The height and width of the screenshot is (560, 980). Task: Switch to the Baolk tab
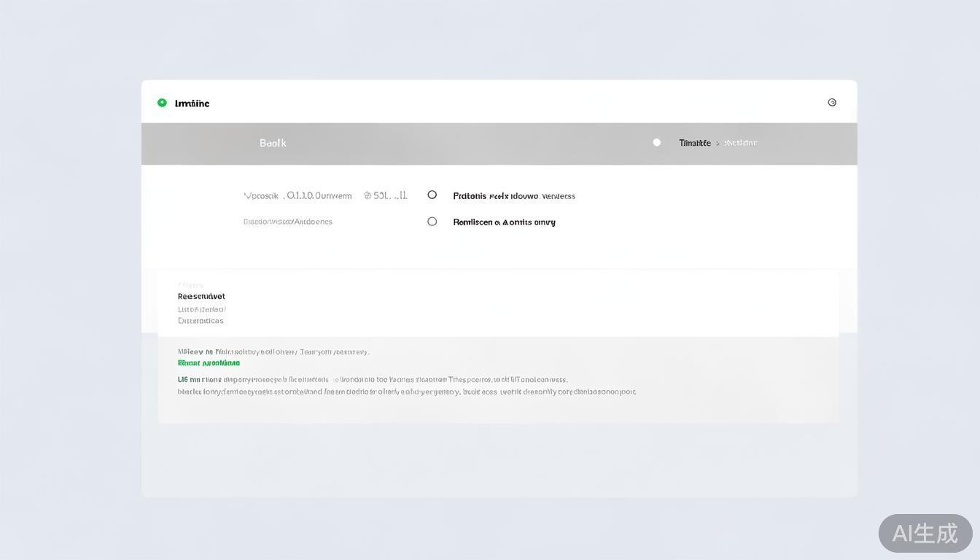(x=273, y=143)
